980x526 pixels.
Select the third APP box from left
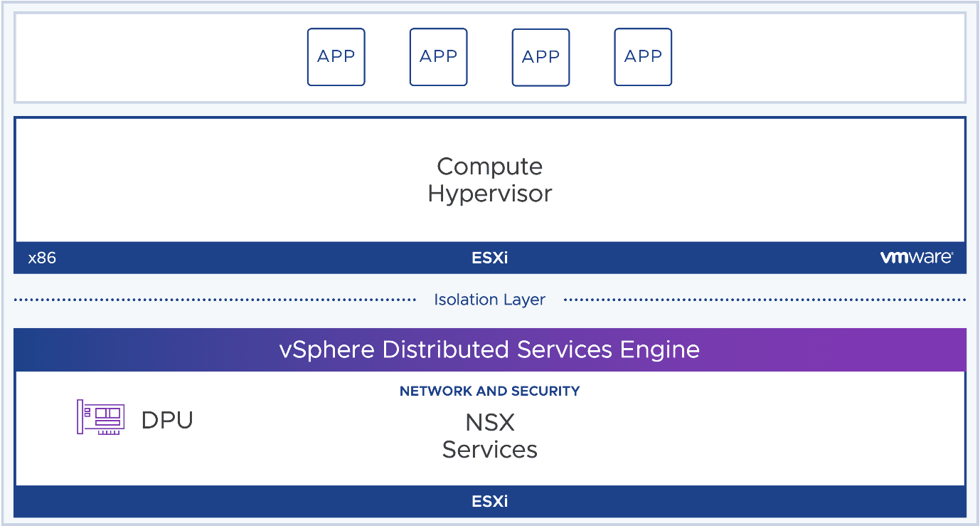540,57
